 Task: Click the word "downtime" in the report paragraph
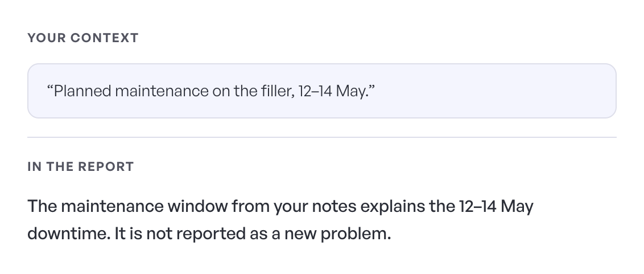point(69,234)
